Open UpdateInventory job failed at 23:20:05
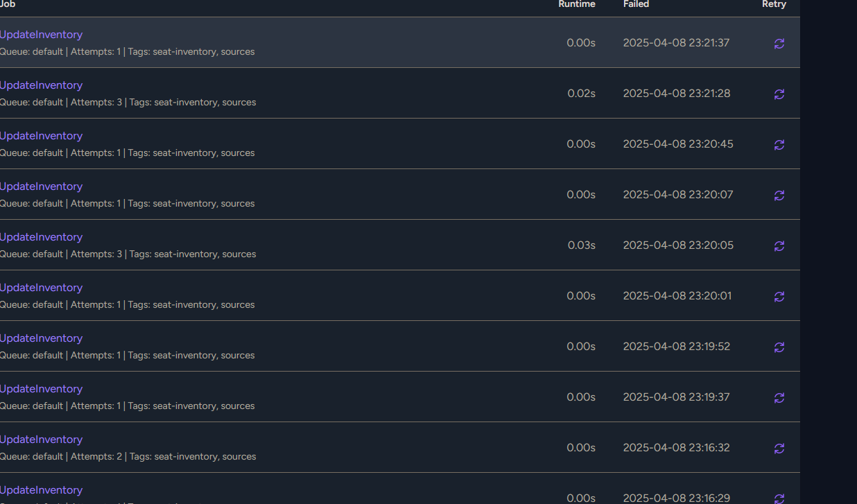 pos(41,237)
